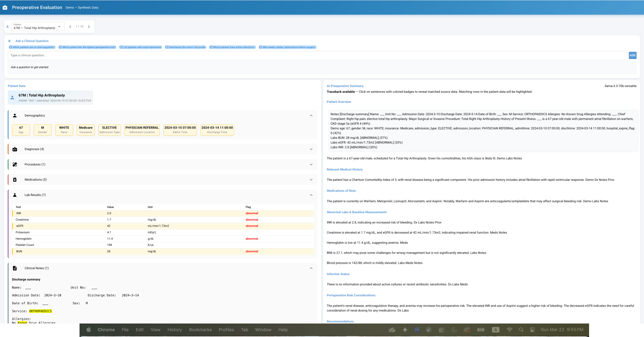
Task: Focus the clinical question input field
Action: pos(317,55)
